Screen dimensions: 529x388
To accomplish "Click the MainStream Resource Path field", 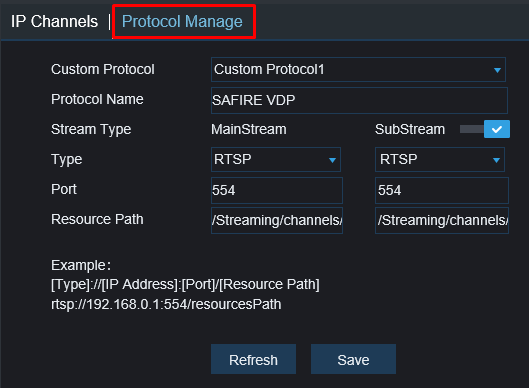I will click(277, 220).
